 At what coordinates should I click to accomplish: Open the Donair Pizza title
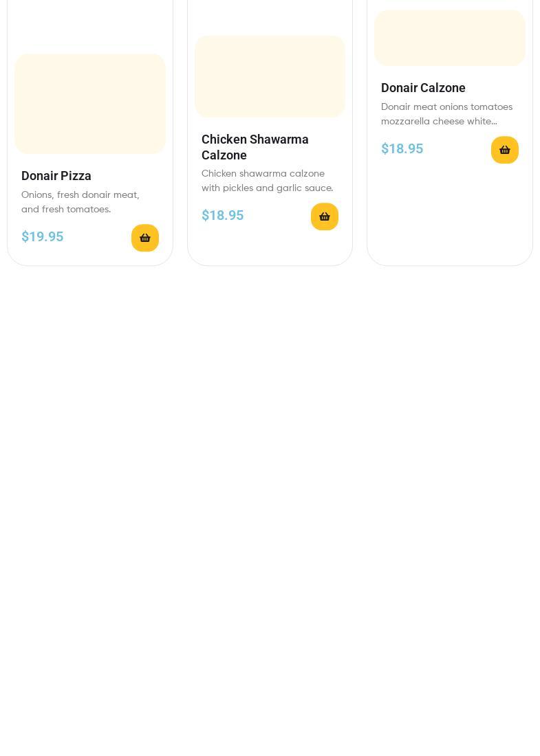(56, 176)
